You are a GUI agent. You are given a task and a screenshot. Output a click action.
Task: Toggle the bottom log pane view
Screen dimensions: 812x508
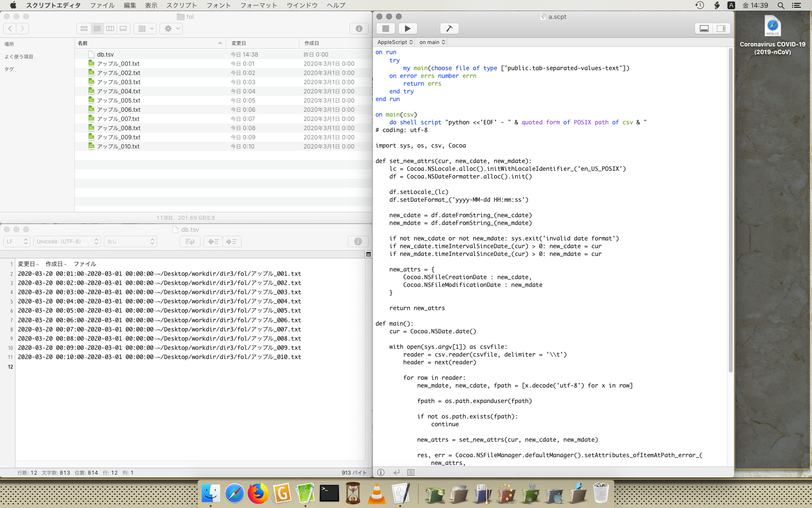704,29
